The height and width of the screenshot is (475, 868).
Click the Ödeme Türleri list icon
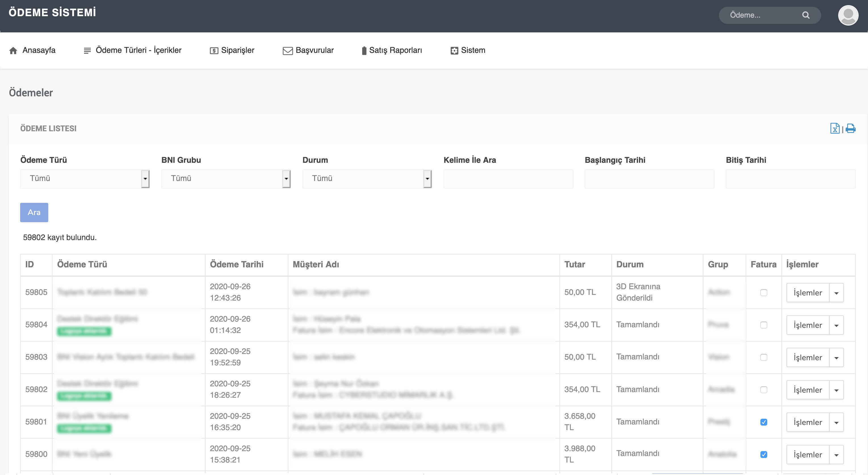(x=87, y=51)
